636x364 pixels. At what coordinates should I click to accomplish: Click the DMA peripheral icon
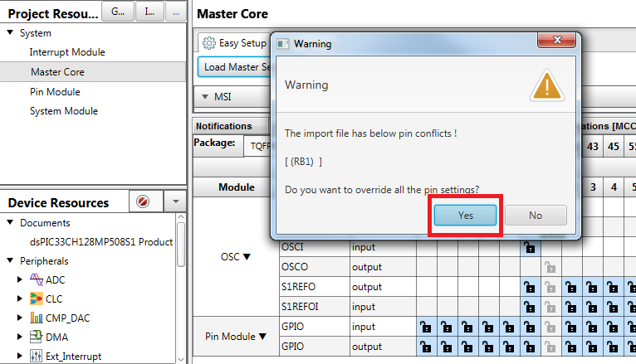[x=37, y=337]
